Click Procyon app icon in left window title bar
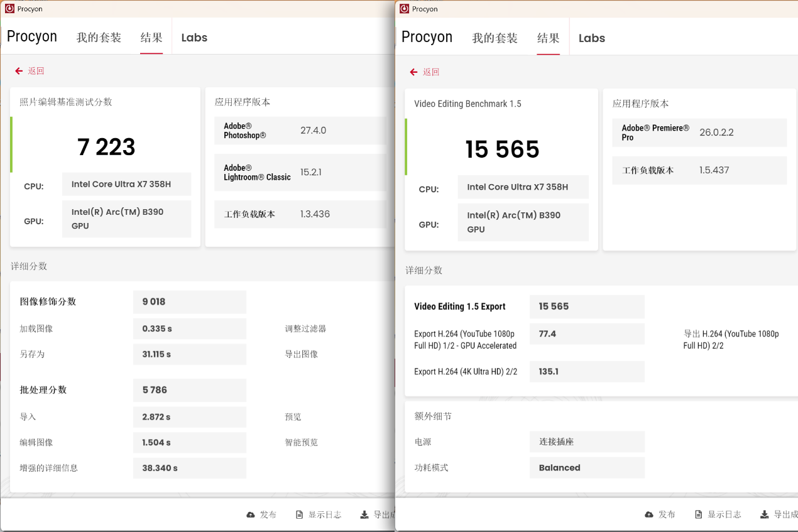 click(x=9, y=9)
